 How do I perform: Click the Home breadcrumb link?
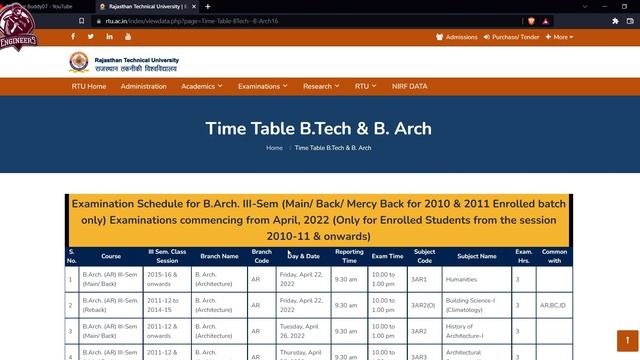click(x=274, y=148)
